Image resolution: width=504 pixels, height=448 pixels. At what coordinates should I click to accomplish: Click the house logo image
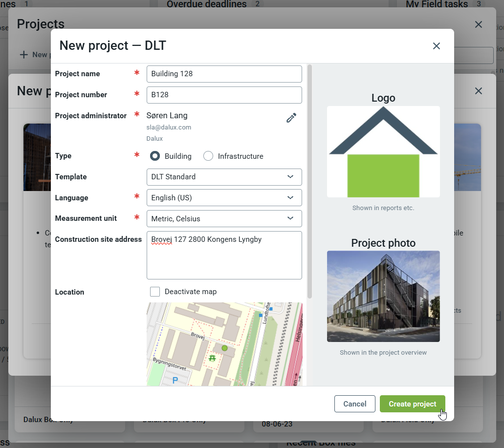(383, 152)
